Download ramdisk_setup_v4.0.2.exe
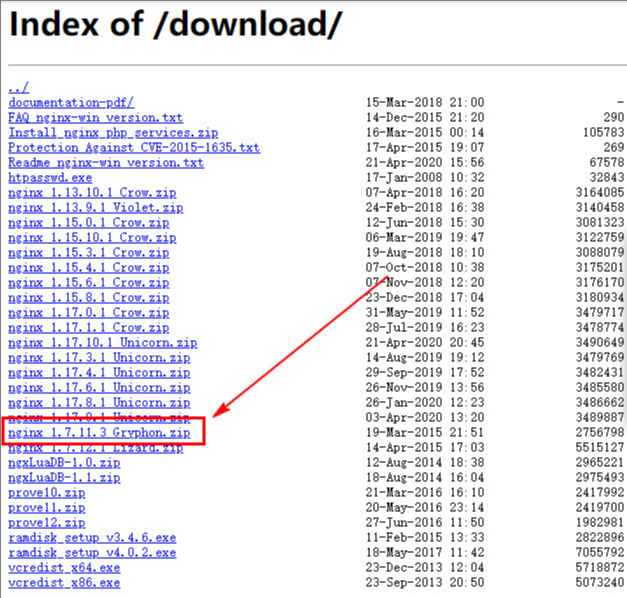 (92, 553)
